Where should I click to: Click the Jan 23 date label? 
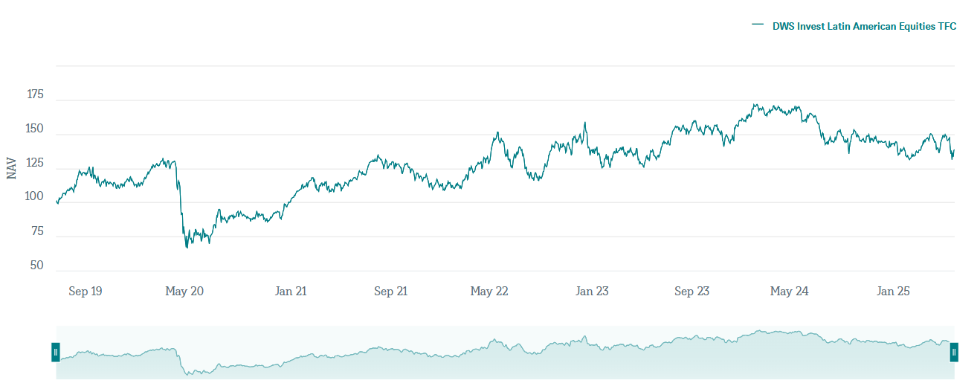(592, 292)
